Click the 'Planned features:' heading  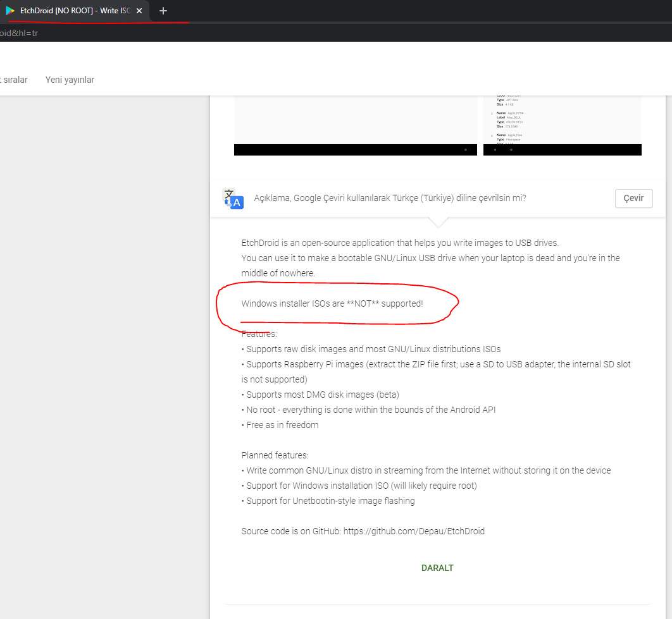tap(275, 455)
